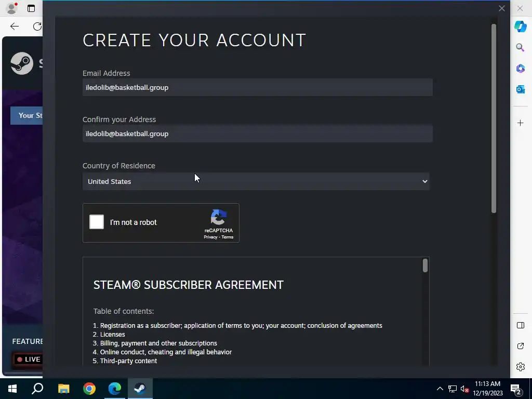Image resolution: width=532 pixels, height=399 pixels.
Task: Click agreement item 2. Licenses
Action: 112,334
